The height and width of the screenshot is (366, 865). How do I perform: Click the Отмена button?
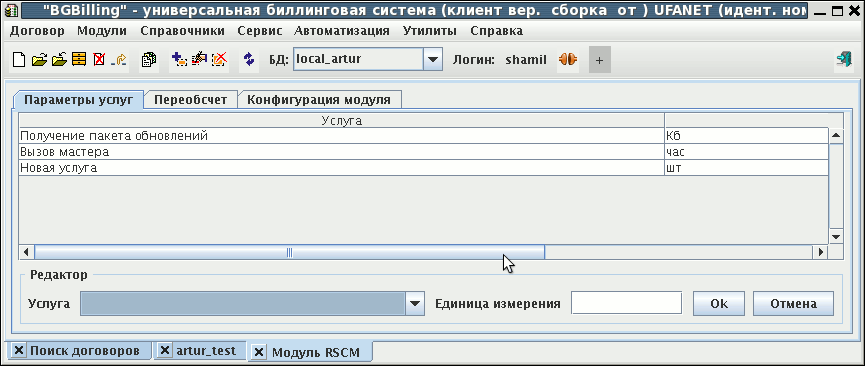793,304
